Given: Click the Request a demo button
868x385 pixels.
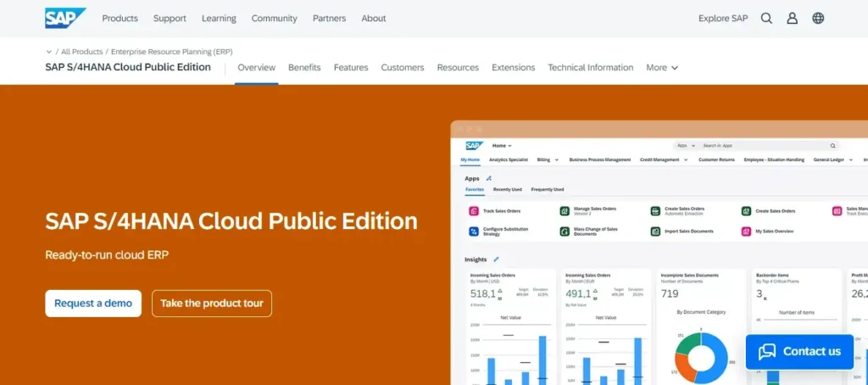Looking at the screenshot, I should 93,304.
